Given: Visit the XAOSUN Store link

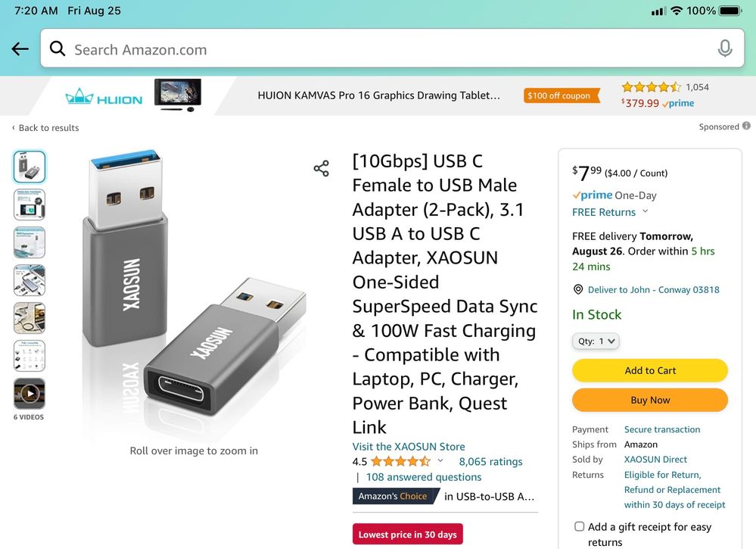Looking at the screenshot, I should coord(409,447).
